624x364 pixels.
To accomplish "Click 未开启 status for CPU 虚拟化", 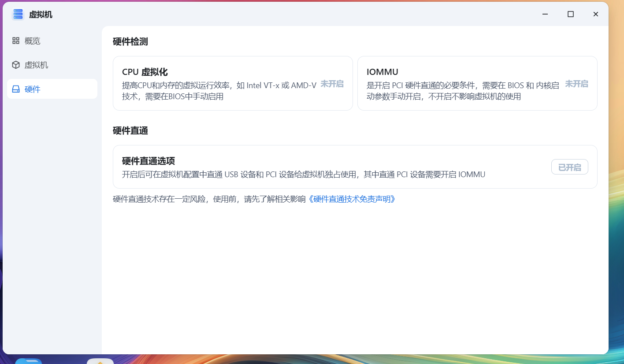I will point(331,84).
